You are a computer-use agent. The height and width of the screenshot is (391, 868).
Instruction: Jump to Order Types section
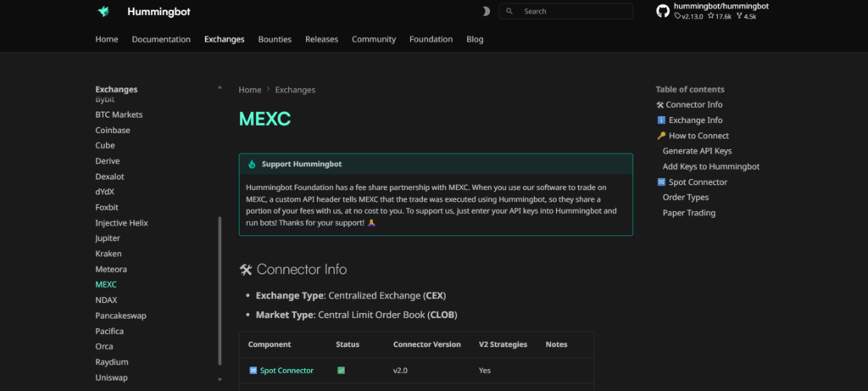[x=685, y=197]
